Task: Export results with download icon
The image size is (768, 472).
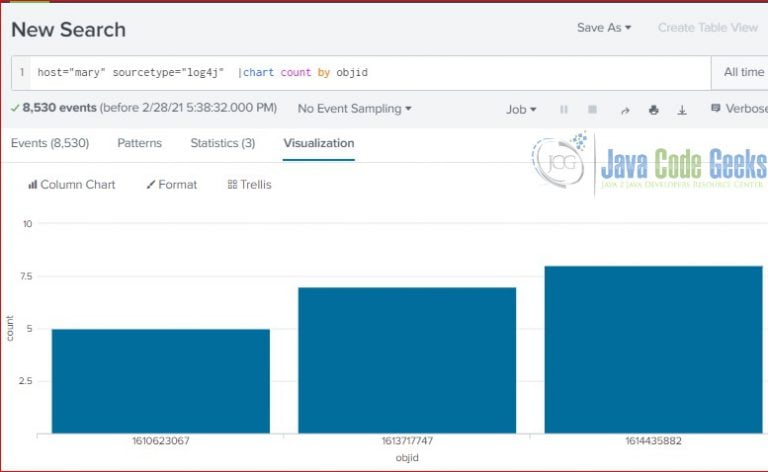Action: 682,110
